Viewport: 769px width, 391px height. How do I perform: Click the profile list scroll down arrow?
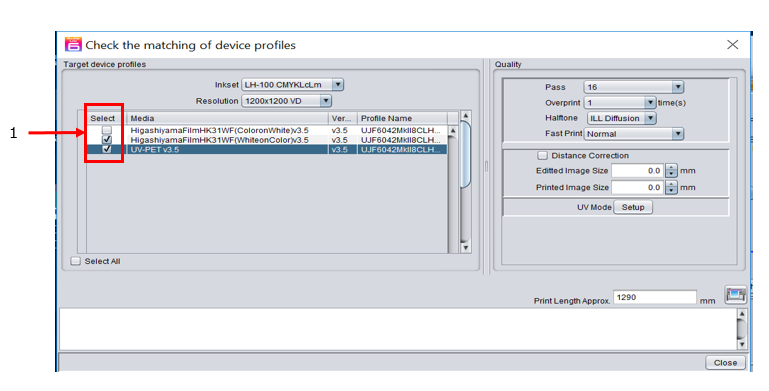tap(466, 248)
